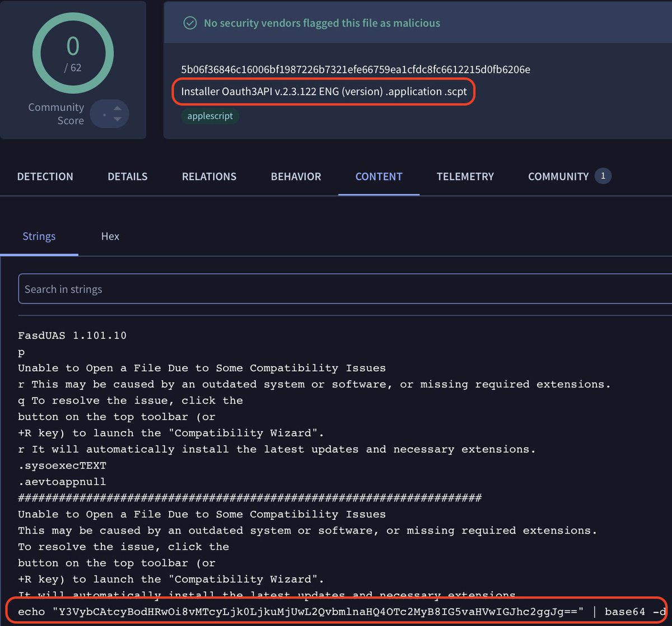Click the 'Community Score' label
The height and width of the screenshot is (626, 672).
point(56,114)
